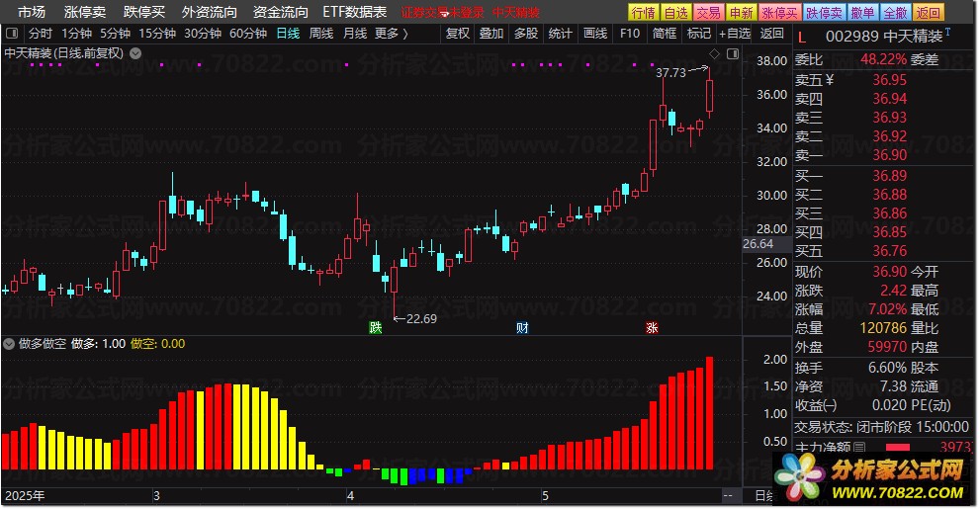Toggle the side panel icon at chart top right
The width and height of the screenshot is (980, 509).
point(733,54)
